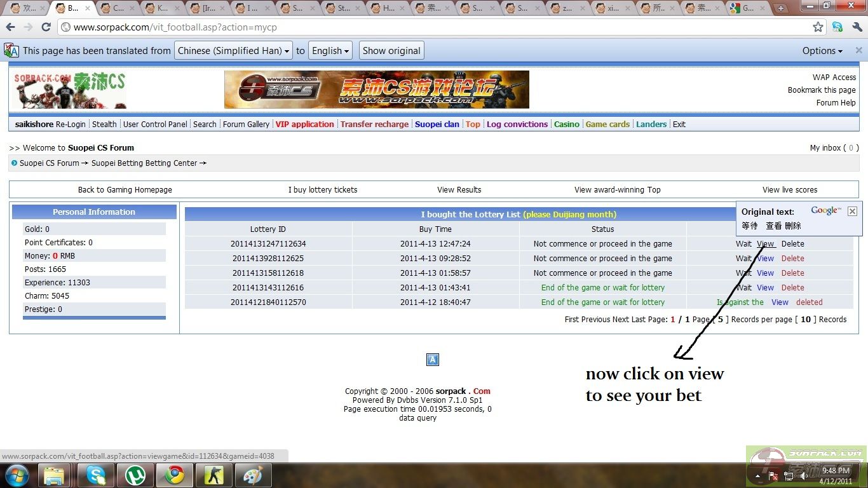Open the translation bar Options dropdown
The image size is (868, 488).
pos(822,51)
